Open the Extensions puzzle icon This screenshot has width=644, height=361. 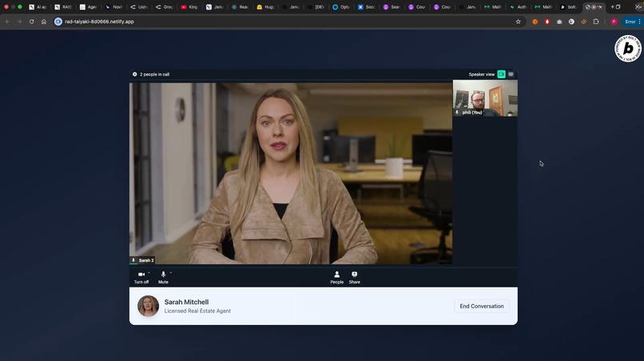point(596,22)
